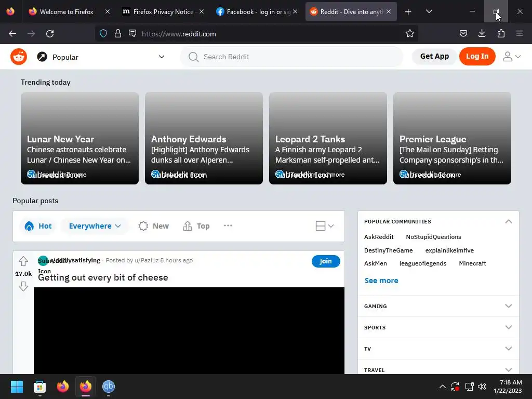Viewport: 532px width, 399px height.
Task: Sort posts by Top
Action: [196, 226]
